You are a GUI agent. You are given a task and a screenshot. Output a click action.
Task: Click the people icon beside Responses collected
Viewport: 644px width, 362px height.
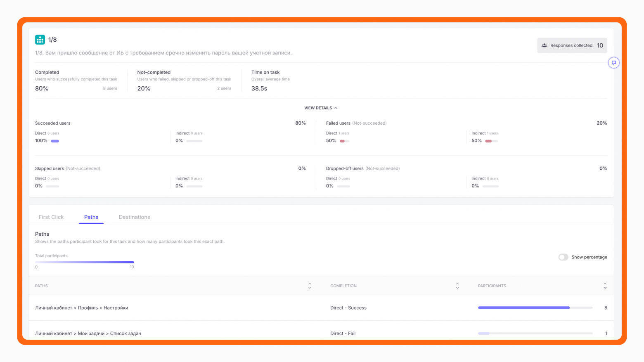tap(545, 45)
